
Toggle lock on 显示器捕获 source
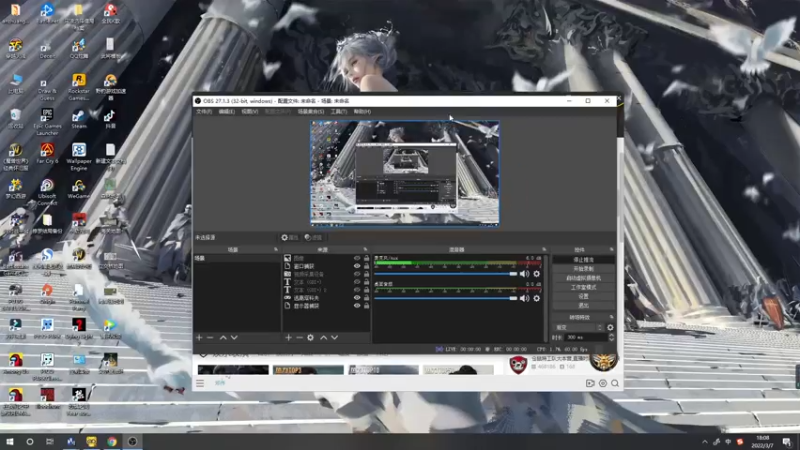point(366,306)
